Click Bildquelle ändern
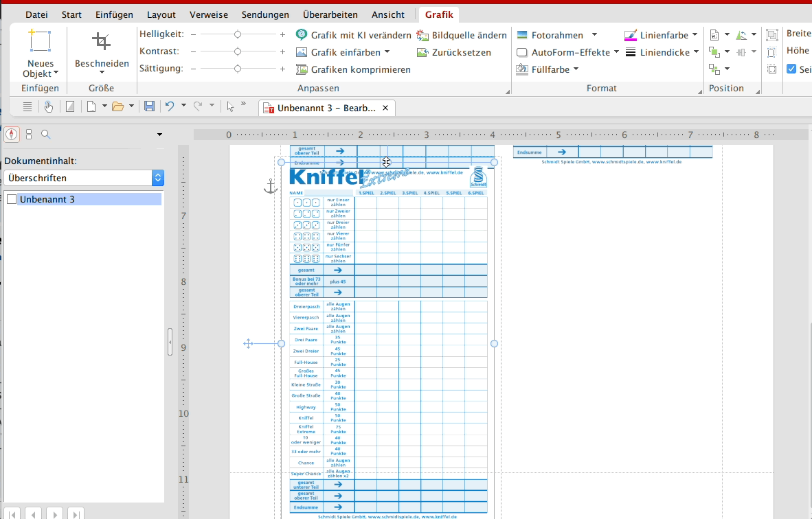This screenshot has height=519, width=812. click(462, 35)
